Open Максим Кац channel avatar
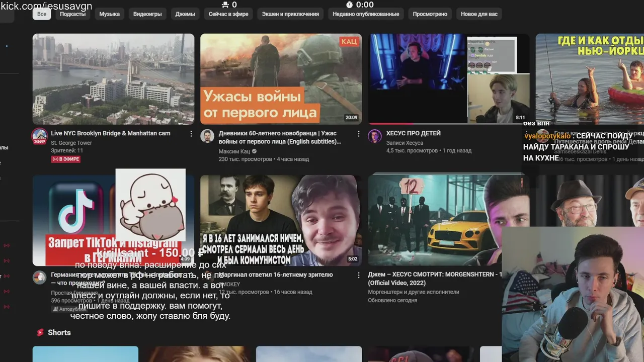 (207, 136)
